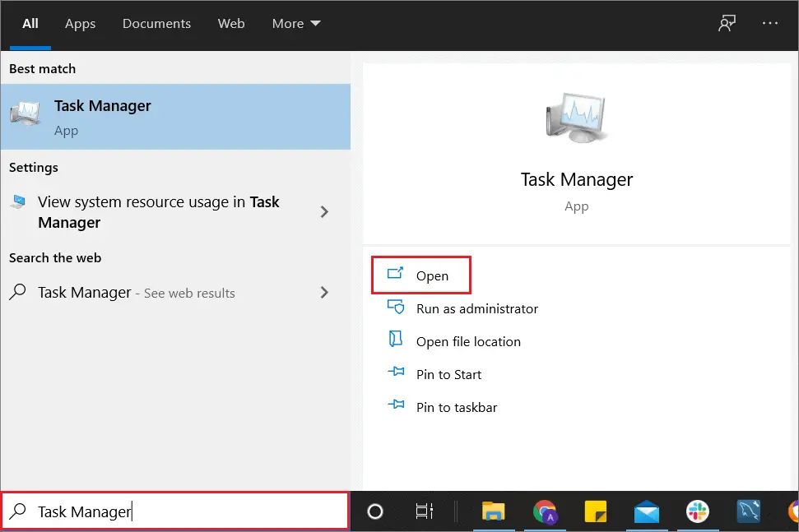Click the large Task Manager preview icon
Viewport: 799px width, 532px height.
576,118
